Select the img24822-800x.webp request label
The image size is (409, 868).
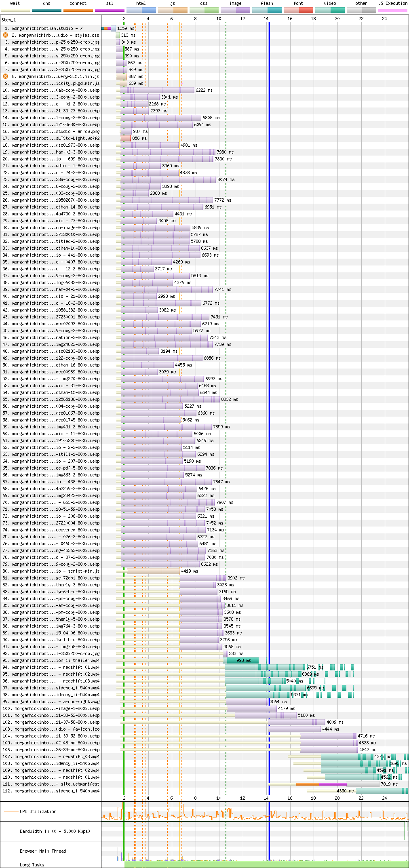pos(51,345)
